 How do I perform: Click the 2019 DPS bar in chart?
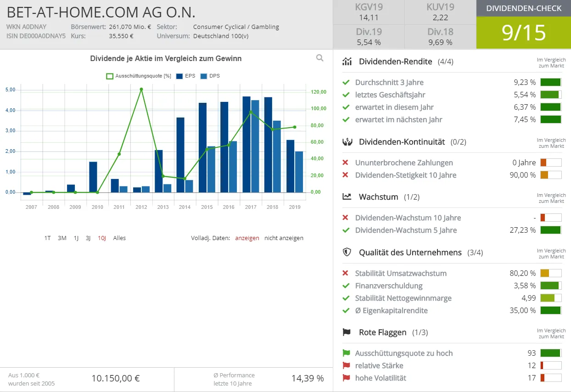[x=299, y=172]
